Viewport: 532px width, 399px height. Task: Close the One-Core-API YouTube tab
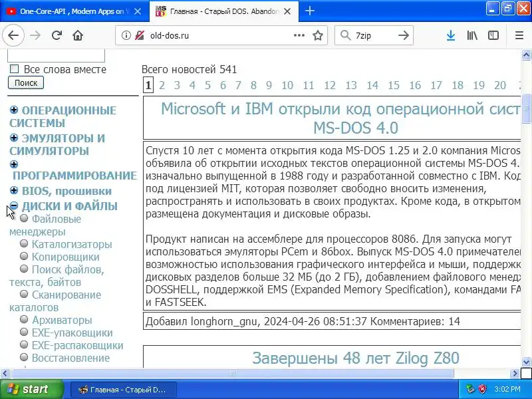(138, 11)
